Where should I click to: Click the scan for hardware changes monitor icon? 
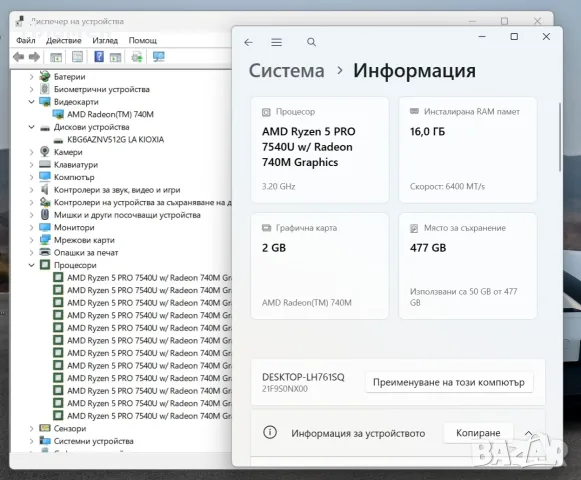tap(159, 57)
